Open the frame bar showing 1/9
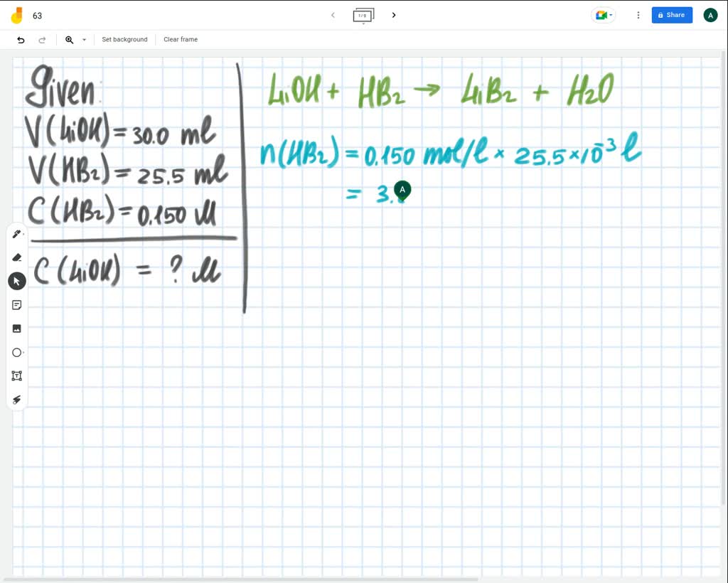 tap(363, 15)
